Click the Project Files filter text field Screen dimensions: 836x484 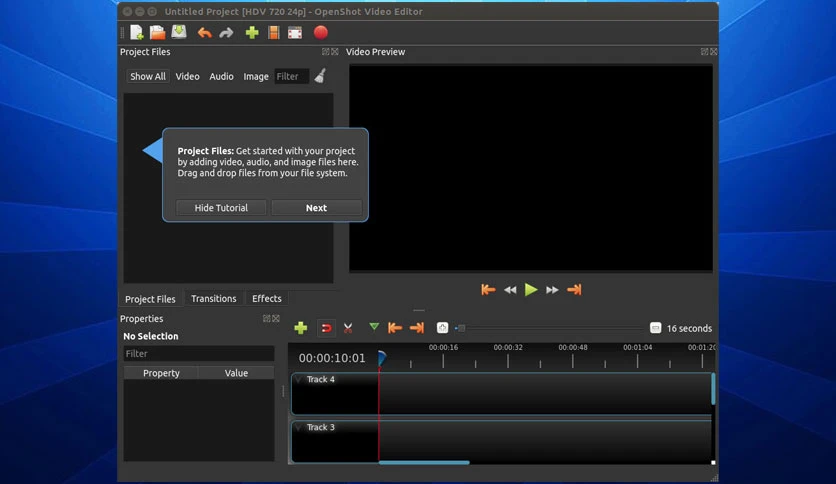tap(292, 76)
